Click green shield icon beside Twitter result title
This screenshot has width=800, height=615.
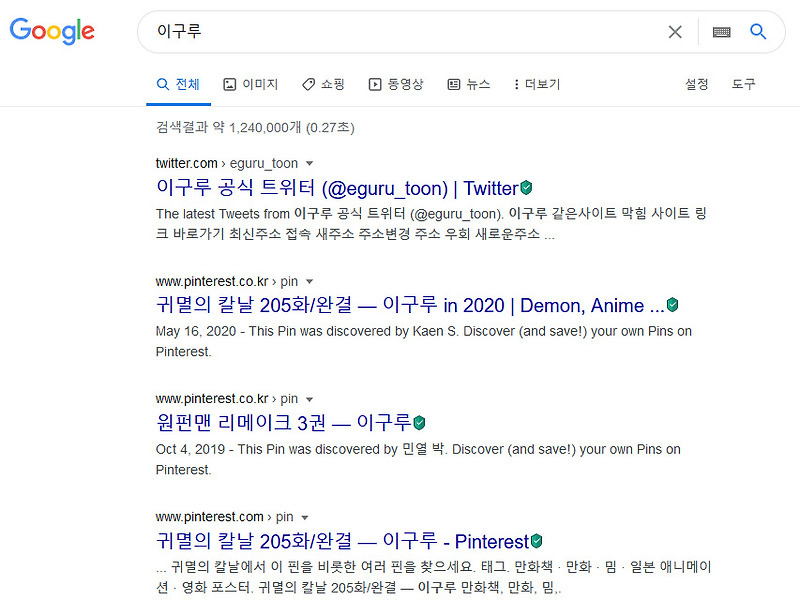click(x=526, y=188)
